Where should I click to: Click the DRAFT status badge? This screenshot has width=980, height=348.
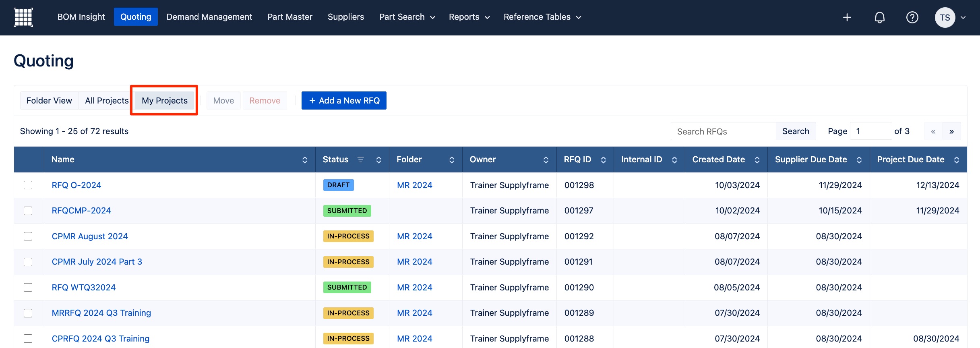click(x=339, y=185)
